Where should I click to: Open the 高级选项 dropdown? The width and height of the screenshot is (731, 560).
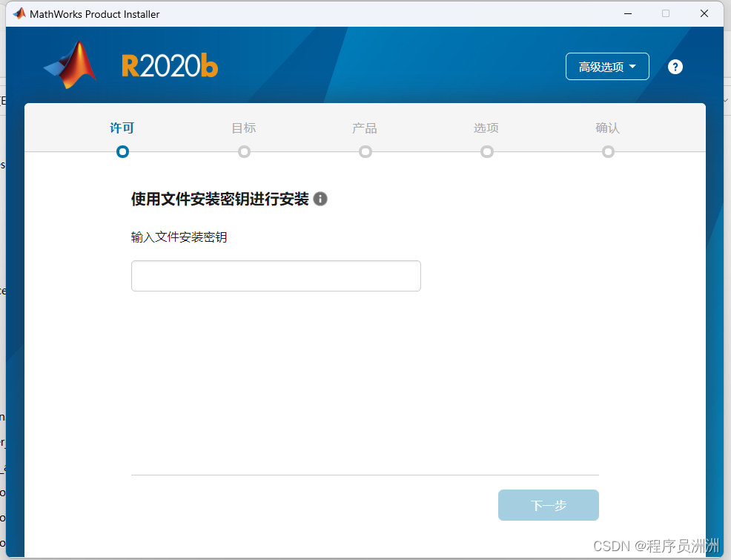point(607,67)
